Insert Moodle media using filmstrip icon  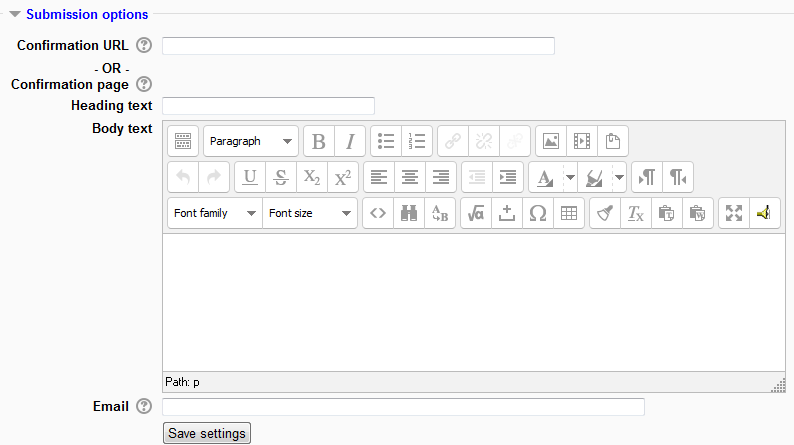(582, 141)
